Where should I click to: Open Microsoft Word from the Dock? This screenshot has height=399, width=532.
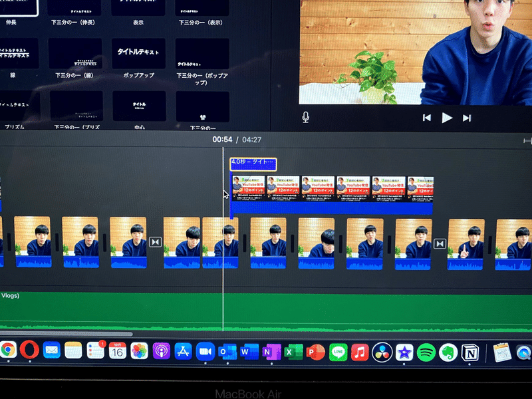tap(249, 352)
